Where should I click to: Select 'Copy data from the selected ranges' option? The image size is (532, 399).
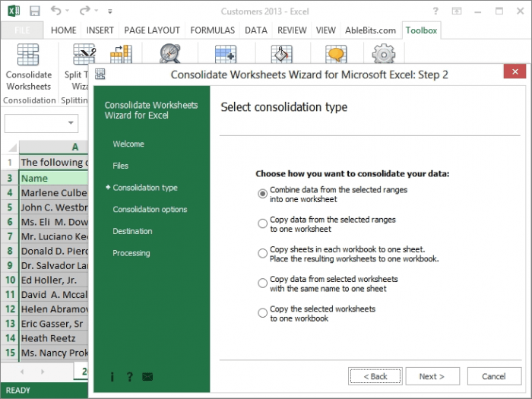tap(263, 223)
